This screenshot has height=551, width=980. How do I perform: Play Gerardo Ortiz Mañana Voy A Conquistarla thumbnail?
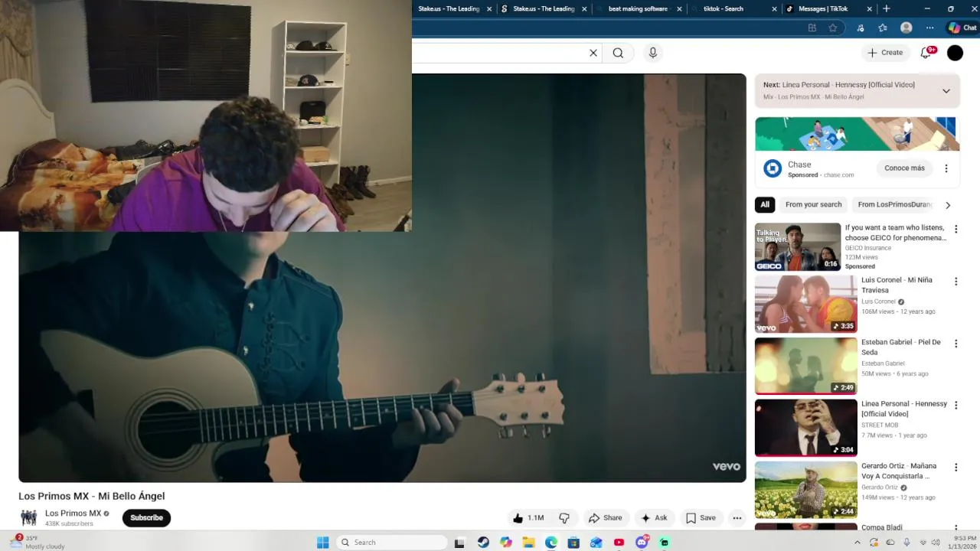(x=806, y=490)
